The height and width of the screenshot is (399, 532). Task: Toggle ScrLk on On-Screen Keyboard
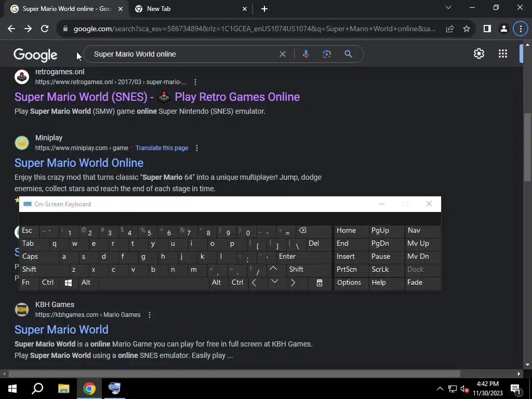387,270
